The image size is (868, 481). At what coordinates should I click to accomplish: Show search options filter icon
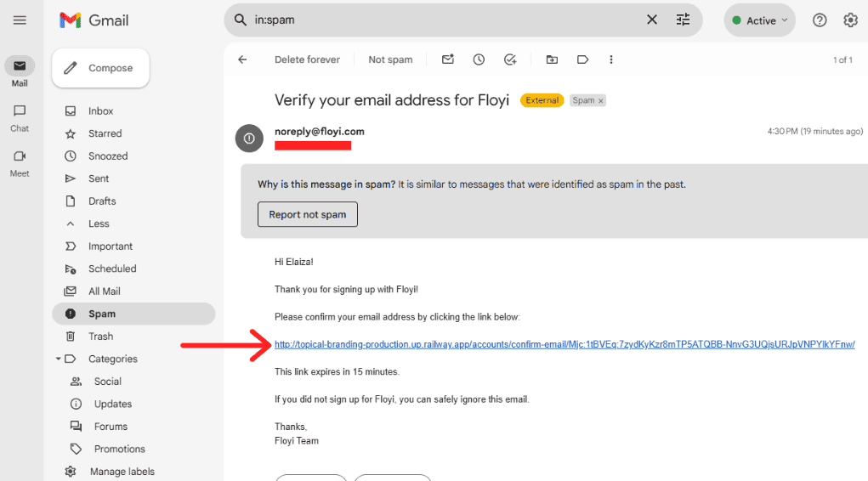684,20
